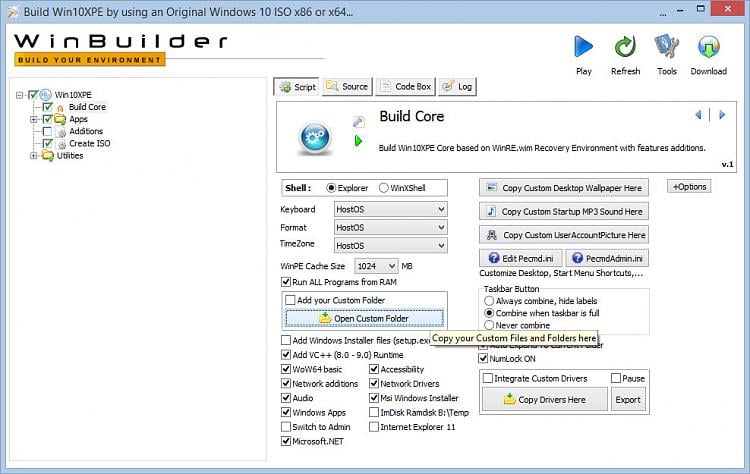Click the green Refresh icon

(625, 47)
